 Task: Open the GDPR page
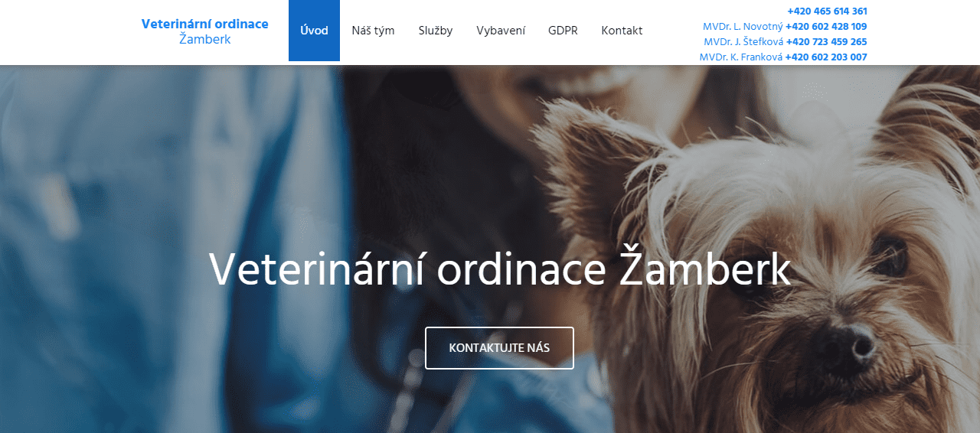[563, 31]
